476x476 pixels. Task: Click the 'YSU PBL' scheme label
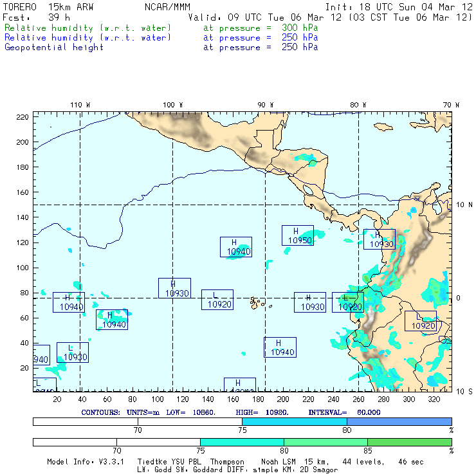point(185,462)
